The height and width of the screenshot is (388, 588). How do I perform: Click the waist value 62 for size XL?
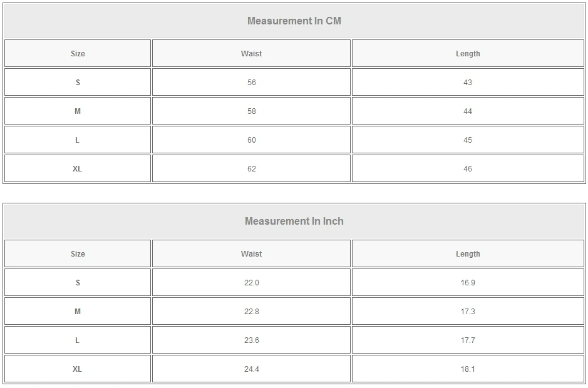coord(251,169)
